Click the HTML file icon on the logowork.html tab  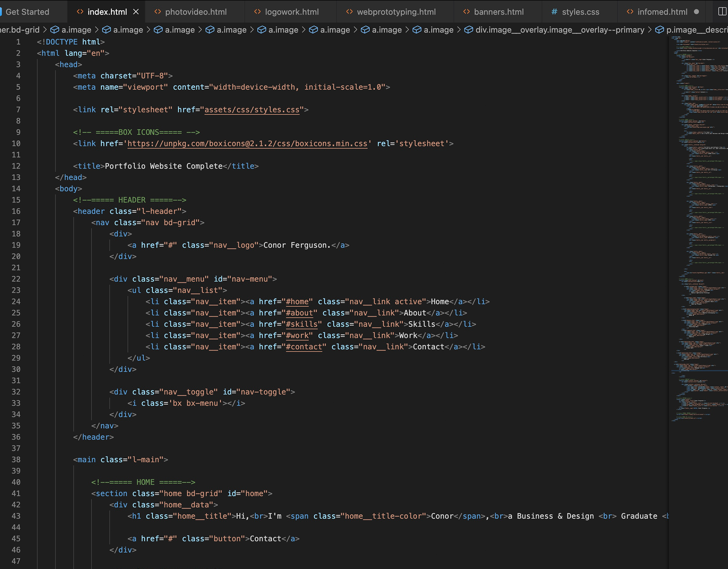pos(257,12)
